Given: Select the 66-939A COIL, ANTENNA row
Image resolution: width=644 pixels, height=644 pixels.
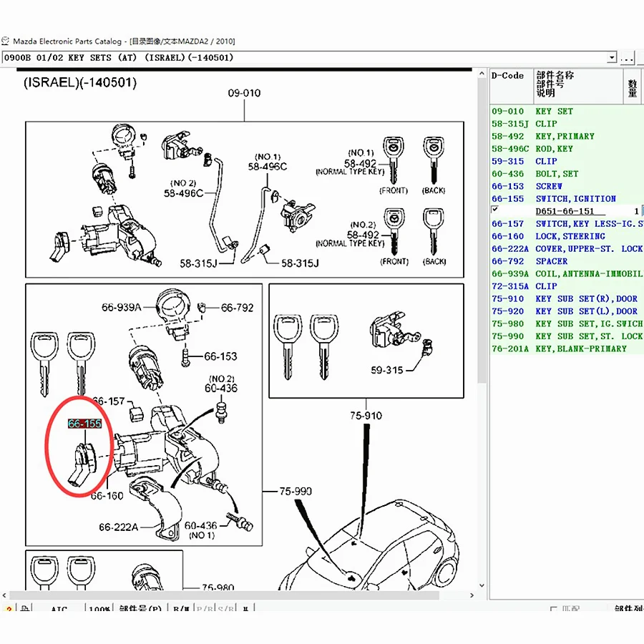Looking at the screenshot, I should pyautogui.click(x=567, y=274).
